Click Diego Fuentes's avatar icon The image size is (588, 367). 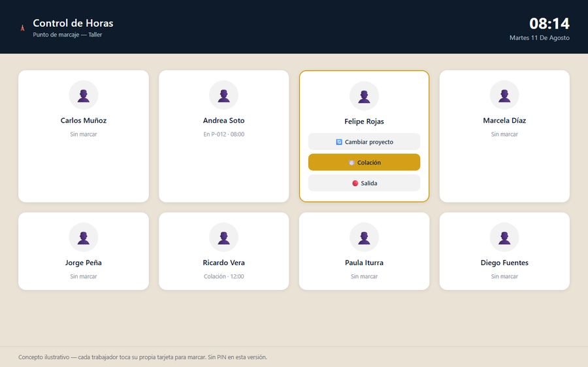click(x=504, y=237)
